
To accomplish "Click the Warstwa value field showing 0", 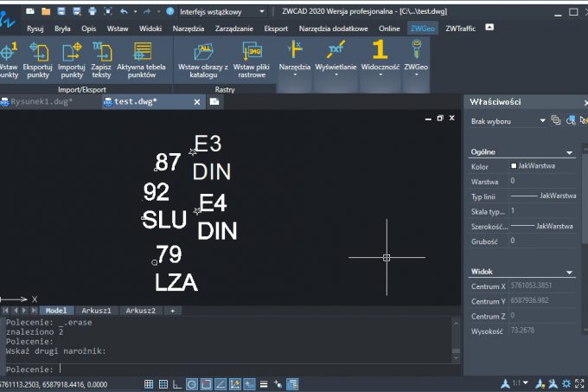I will [543, 181].
